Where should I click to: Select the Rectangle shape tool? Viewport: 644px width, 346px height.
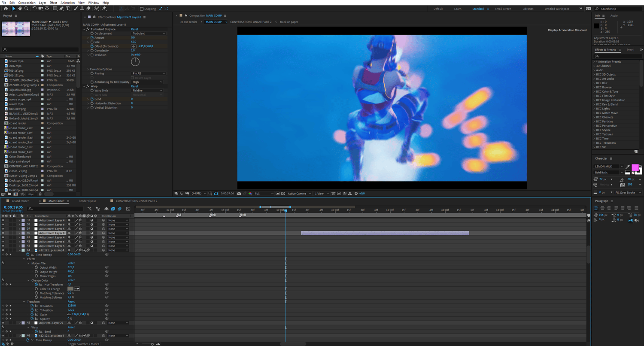click(x=55, y=9)
